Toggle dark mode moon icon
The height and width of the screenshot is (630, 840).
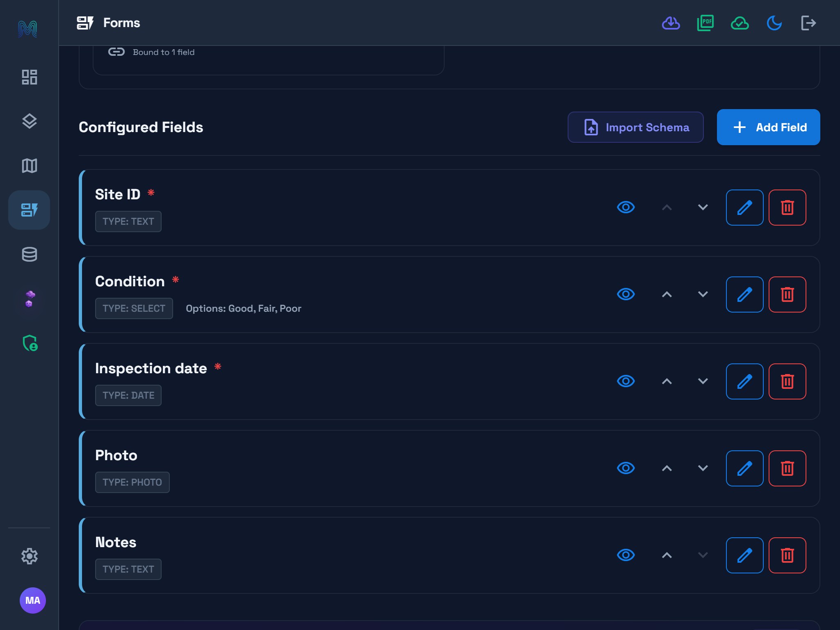(x=774, y=23)
